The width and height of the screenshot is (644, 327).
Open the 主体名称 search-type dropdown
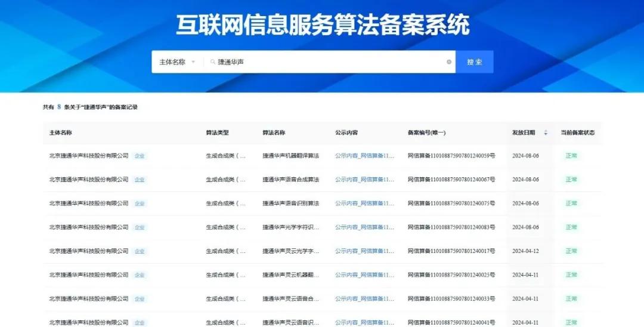tap(177, 62)
